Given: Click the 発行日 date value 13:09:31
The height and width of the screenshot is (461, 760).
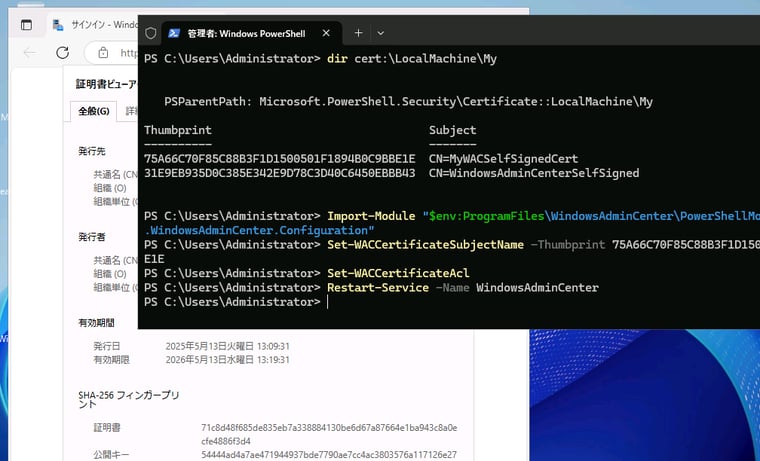Looking at the screenshot, I should click(227, 346).
